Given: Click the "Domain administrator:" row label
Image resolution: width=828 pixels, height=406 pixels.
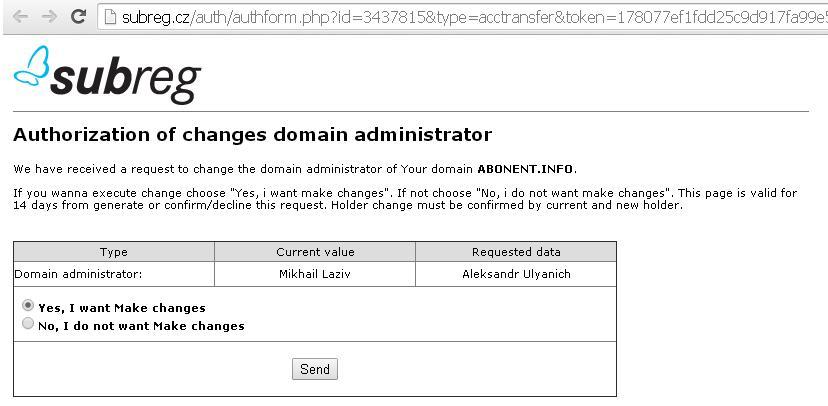Looking at the screenshot, I should pyautogui.click(x=79, y=274).
